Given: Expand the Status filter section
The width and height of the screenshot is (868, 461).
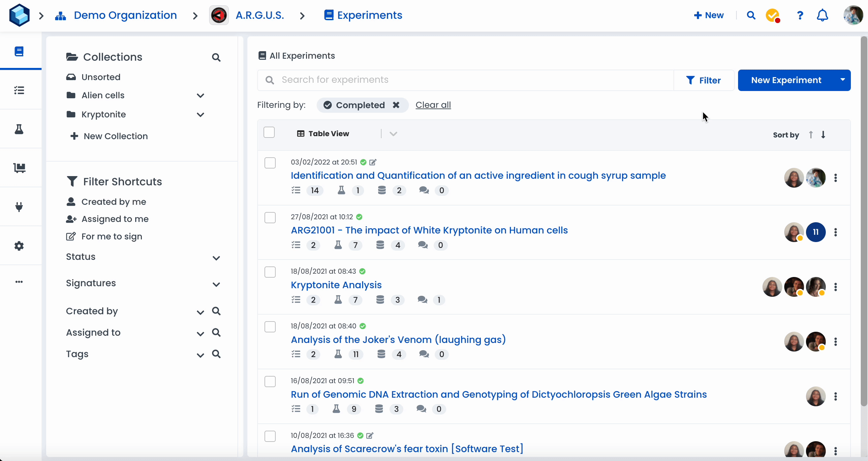Looking at the screenshot, I should pyautogui.click(x=216, y=258).
